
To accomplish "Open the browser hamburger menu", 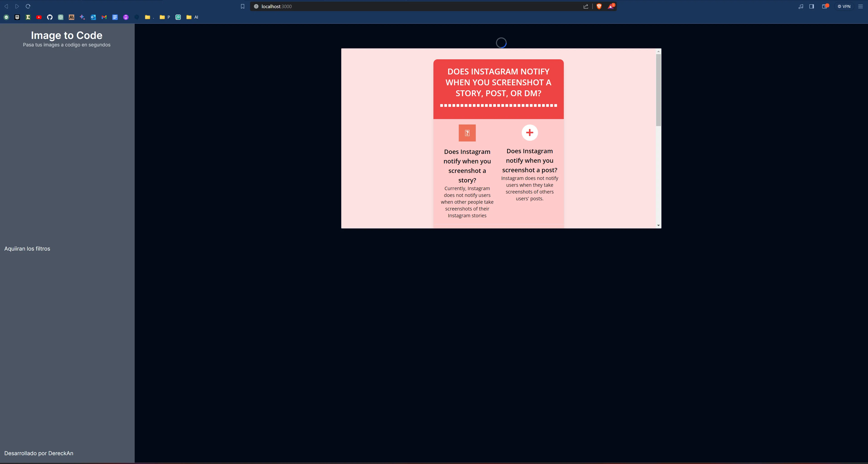I will click(x=860, y=6).
